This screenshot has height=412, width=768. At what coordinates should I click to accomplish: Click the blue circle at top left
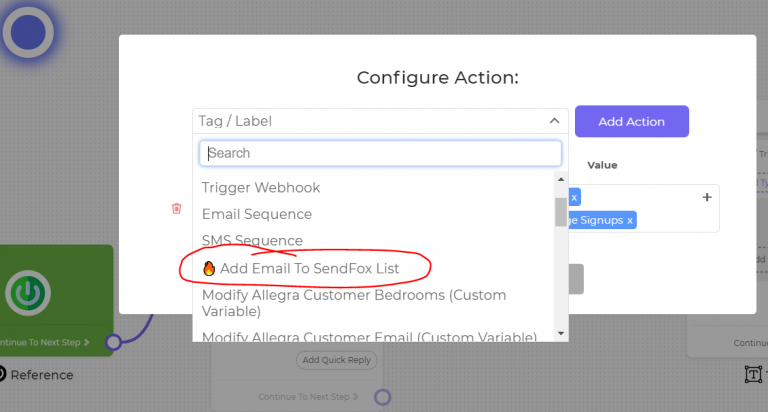coord(28,32)
